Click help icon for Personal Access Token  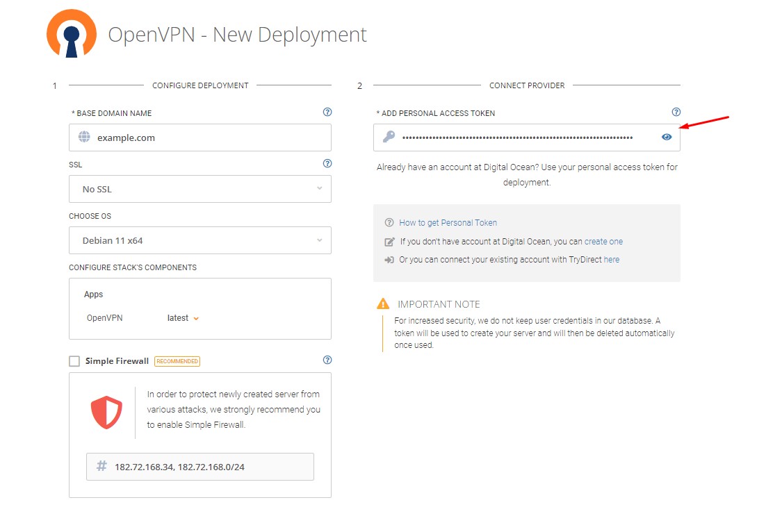tap(676, 112)
